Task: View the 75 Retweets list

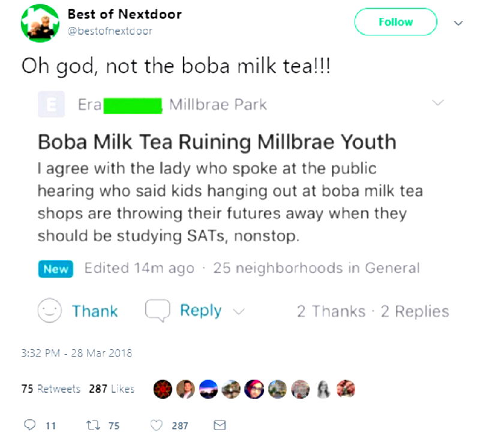Action: [x=50, y=389]
